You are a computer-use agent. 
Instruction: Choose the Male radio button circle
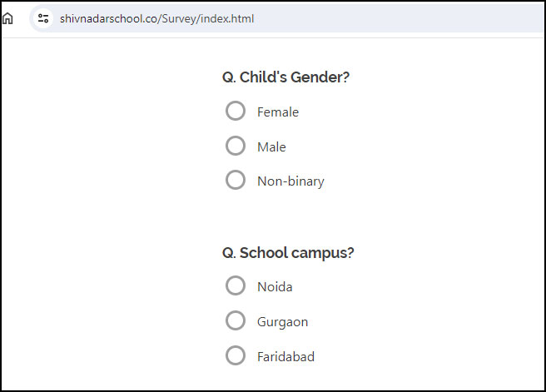point(236,146)
